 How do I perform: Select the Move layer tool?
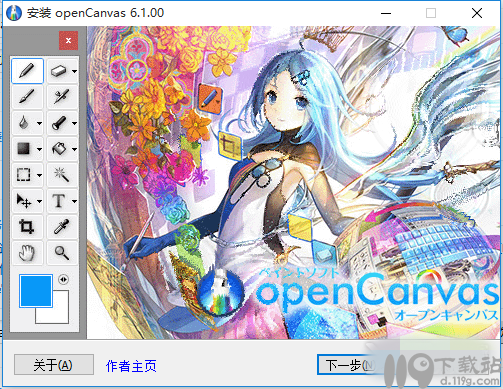[x=24, y=201]
